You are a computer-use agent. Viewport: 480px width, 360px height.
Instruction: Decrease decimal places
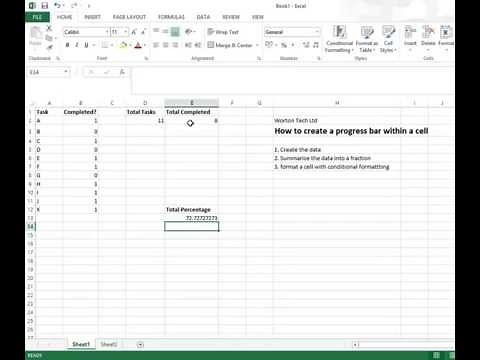point(316,45)
